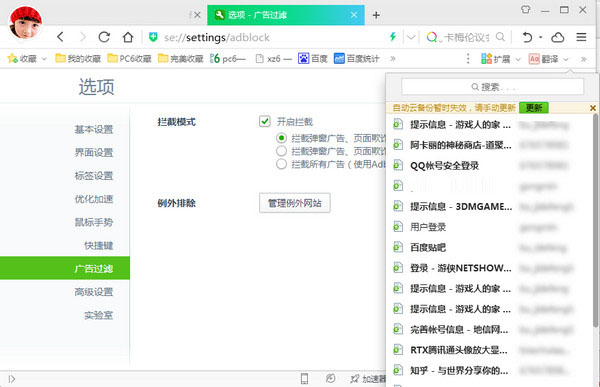Click the green shield security icon
This screenshot has width=600, height=387.
tap(153, 37)
